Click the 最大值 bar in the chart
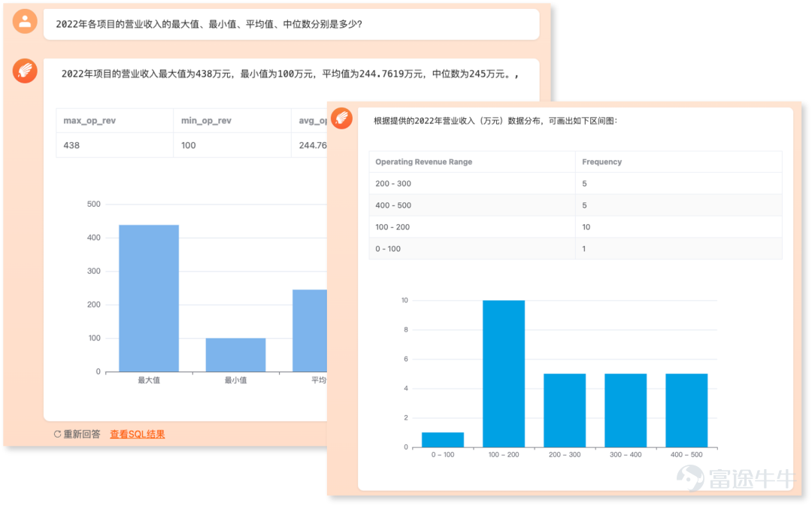 (x=148, y=301)
